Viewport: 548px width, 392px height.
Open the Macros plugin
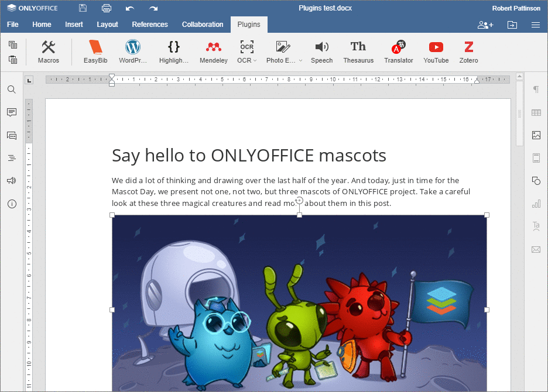click(49, 51)
